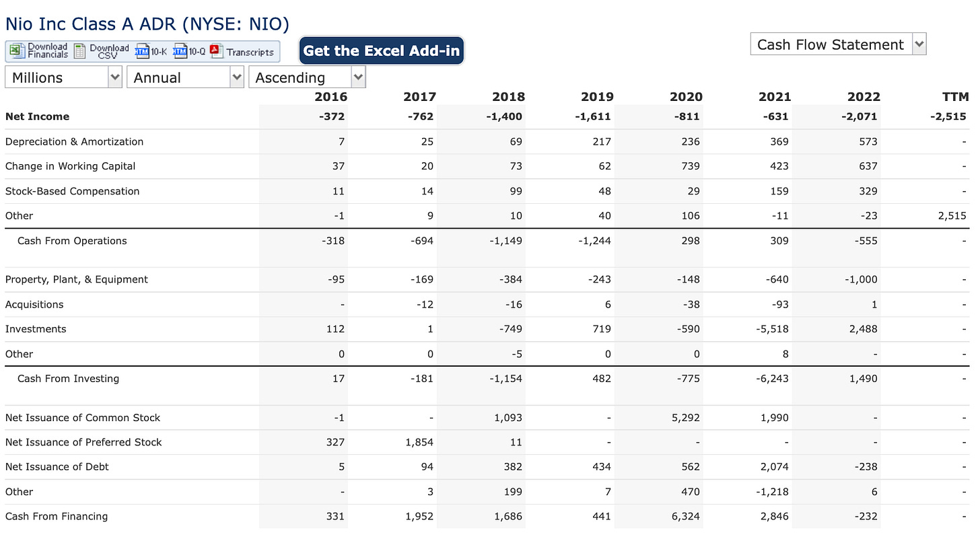Image resolution: width=980 pixels, height=551 pixels.
Task: Open the Millions units dropdown
Action: tap(63, 77)
